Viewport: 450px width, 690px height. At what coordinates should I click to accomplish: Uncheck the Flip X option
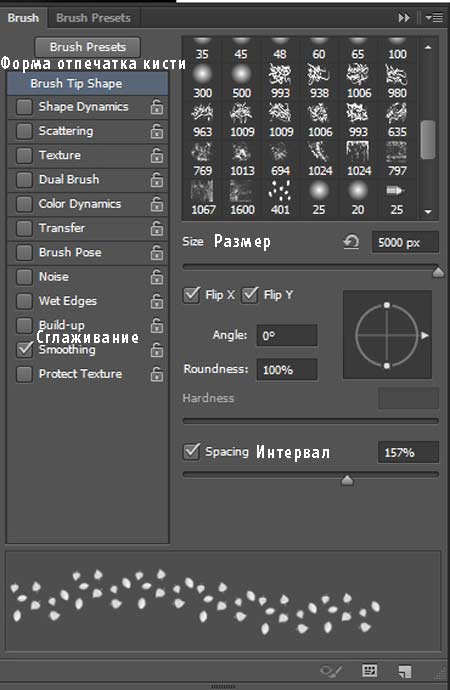191,294
